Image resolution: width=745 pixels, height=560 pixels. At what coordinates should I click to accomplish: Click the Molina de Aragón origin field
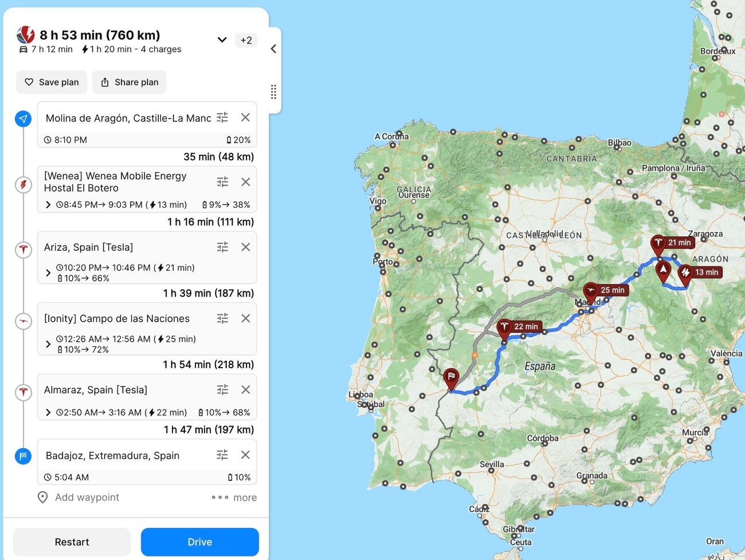(129, 118)
